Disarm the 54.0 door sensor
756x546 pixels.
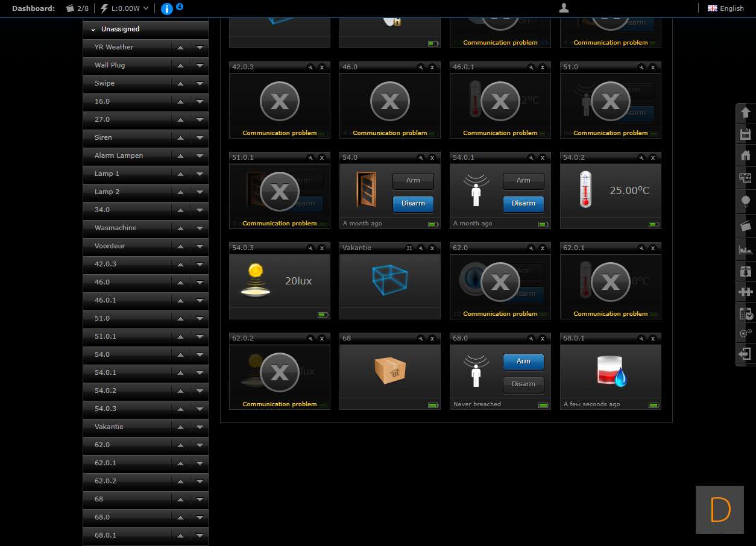[x=413, y=203]
